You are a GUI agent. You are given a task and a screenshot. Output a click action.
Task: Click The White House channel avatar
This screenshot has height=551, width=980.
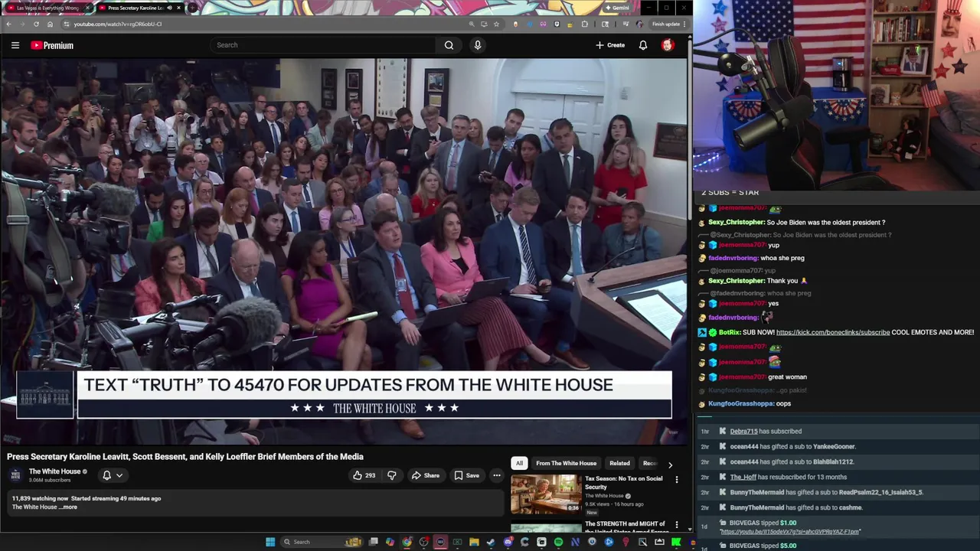[16, 475]
